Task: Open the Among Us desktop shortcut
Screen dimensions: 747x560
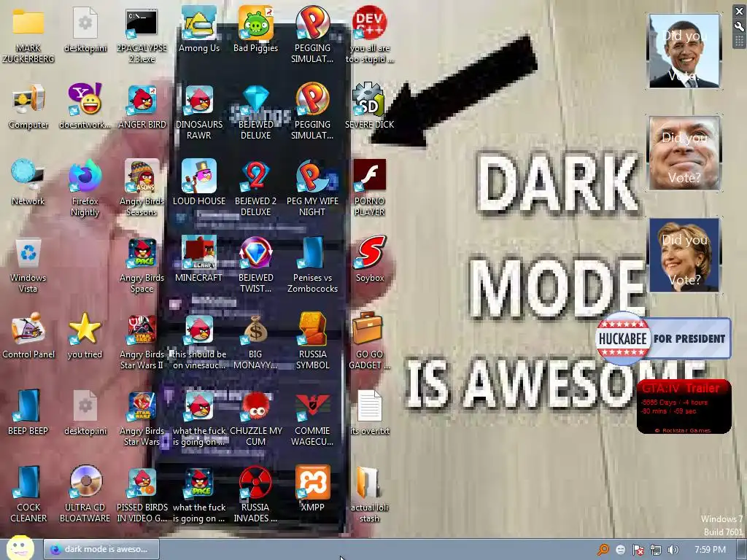Action: (x=199, y=29)
